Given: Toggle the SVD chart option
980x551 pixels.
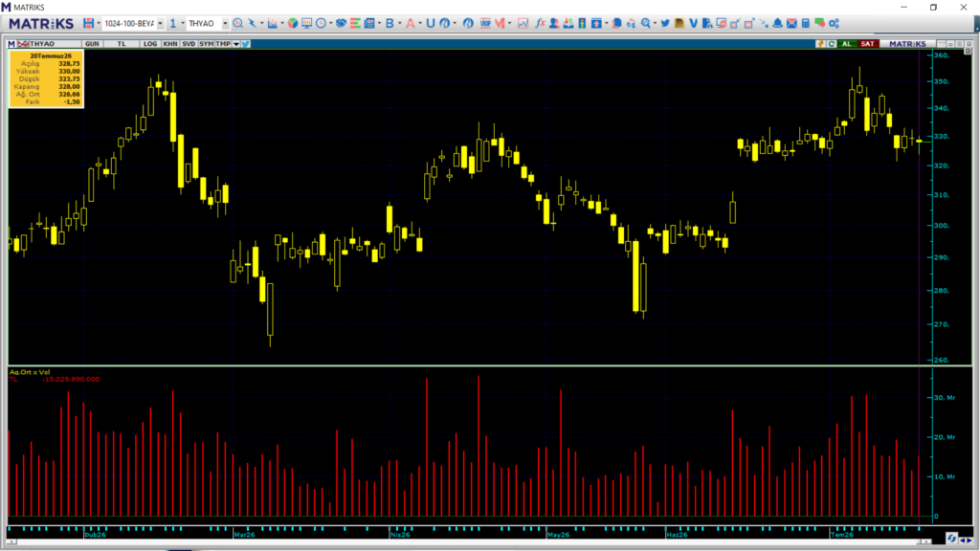Looking at the screenshot, I should tap(189, 44).
